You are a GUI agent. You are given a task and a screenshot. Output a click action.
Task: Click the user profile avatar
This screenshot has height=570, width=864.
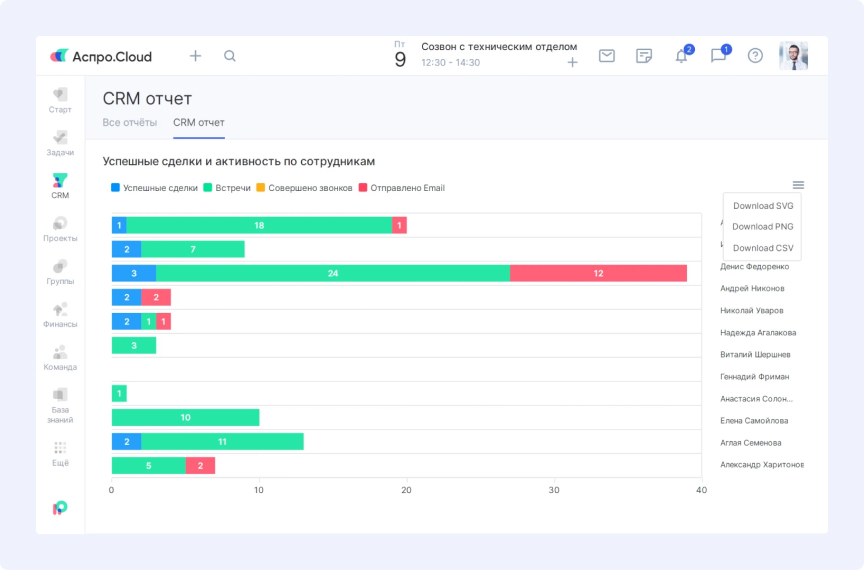(x=793, y=56)
